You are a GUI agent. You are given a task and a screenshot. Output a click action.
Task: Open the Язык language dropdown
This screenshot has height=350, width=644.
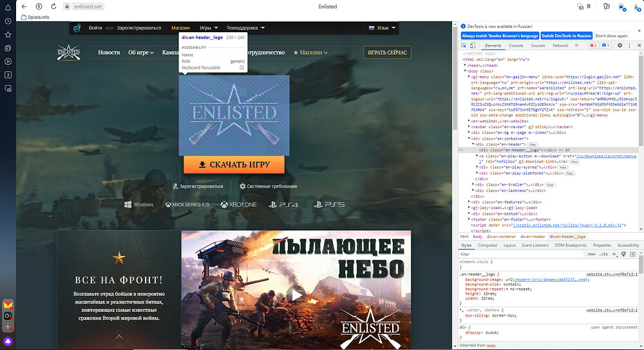382,28
